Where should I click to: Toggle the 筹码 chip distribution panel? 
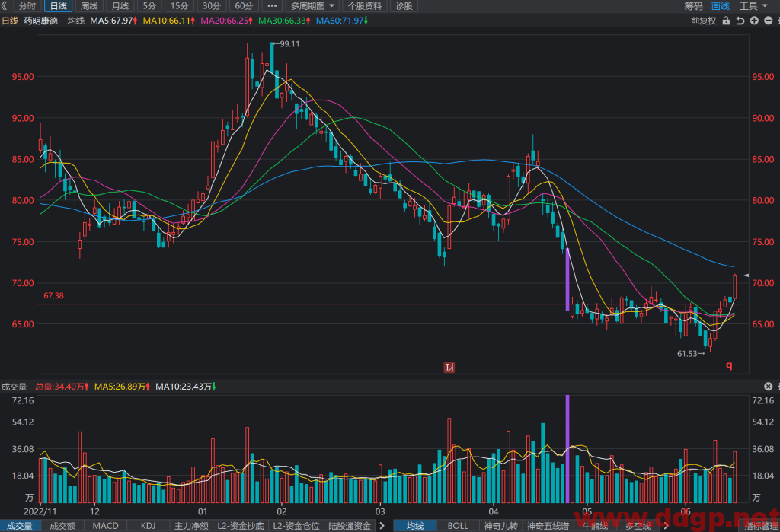[x=693, y=6]
